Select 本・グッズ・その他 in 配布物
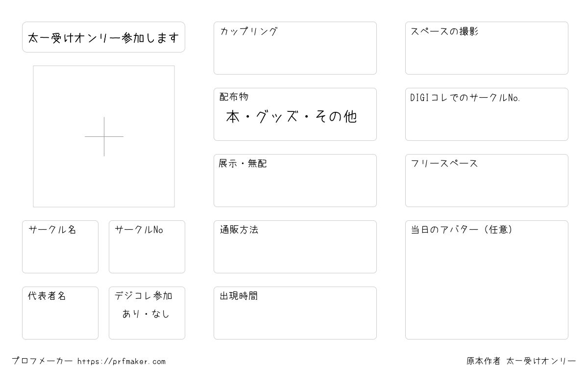Image resolution: width=588 pixels, height=368 pixels. click(292, 117)
